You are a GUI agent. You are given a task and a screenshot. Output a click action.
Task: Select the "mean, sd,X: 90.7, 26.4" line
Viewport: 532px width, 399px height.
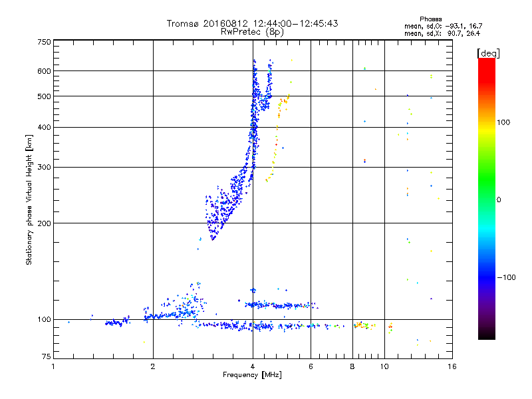(x=442, y=34)
